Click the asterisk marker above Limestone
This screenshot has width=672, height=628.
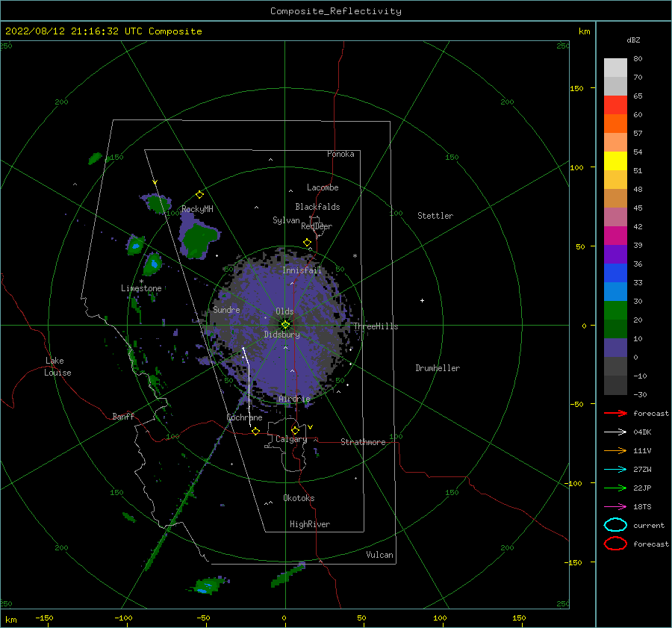141,282
